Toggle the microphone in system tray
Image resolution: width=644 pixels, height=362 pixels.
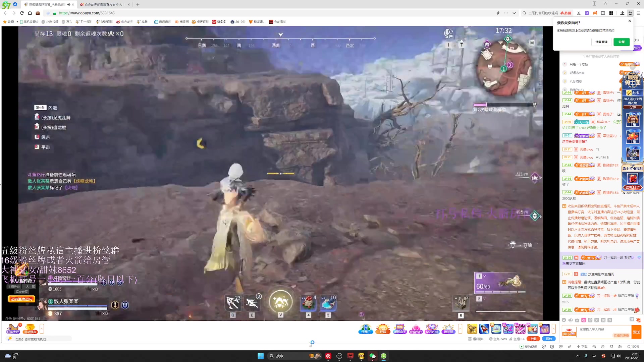click(x=586, y=356)
